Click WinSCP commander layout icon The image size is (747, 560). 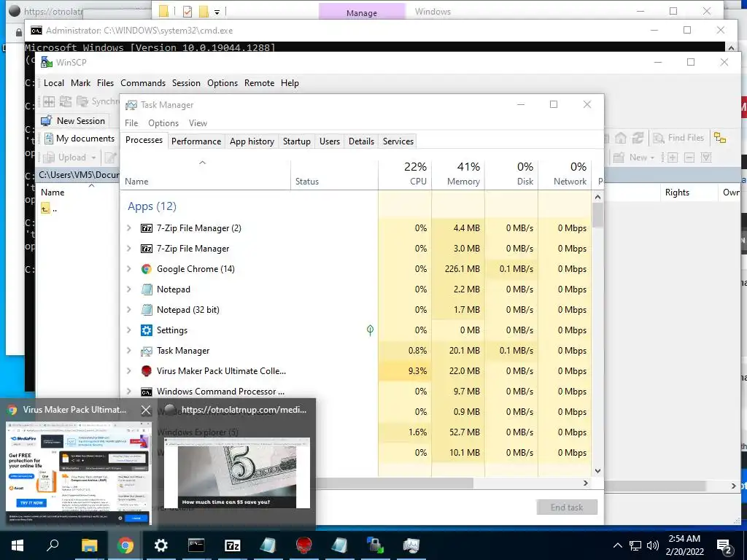click(x=49, y=101)
